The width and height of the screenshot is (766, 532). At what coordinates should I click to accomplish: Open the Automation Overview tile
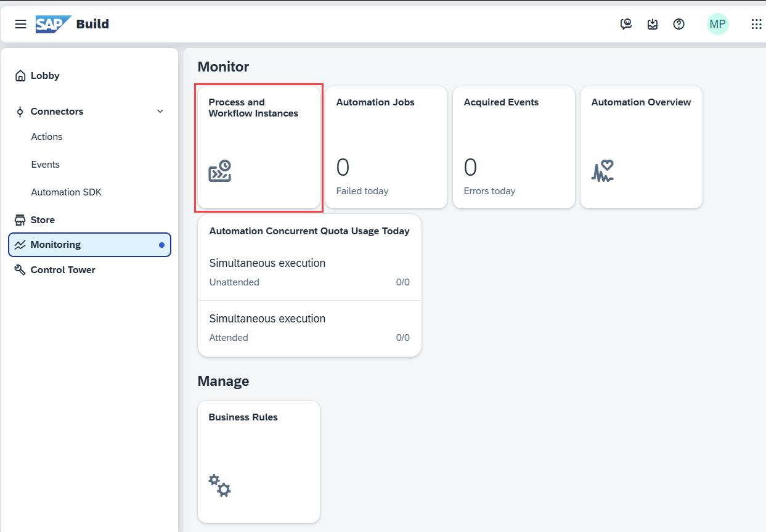click(642, 147)
